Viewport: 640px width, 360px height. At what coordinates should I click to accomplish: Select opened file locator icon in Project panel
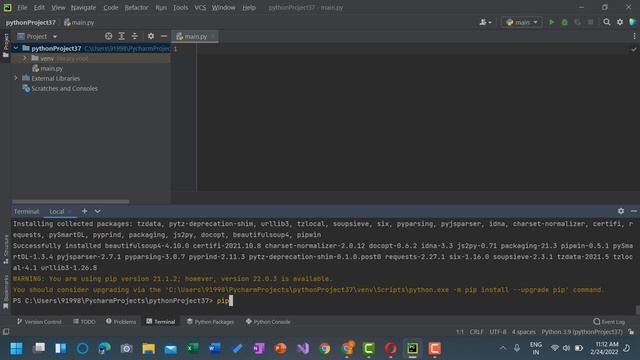pos(109,36)
